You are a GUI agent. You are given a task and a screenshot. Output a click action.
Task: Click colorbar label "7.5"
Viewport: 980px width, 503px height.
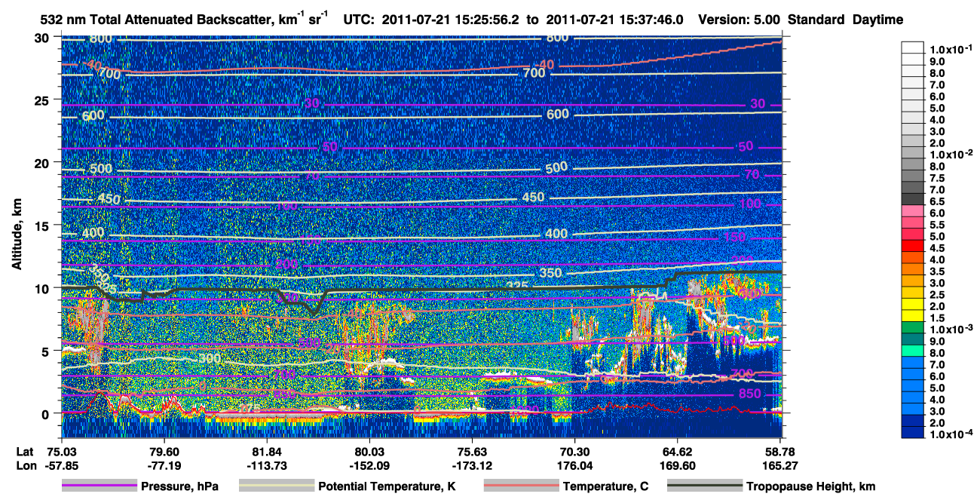(x=938, y=178)
